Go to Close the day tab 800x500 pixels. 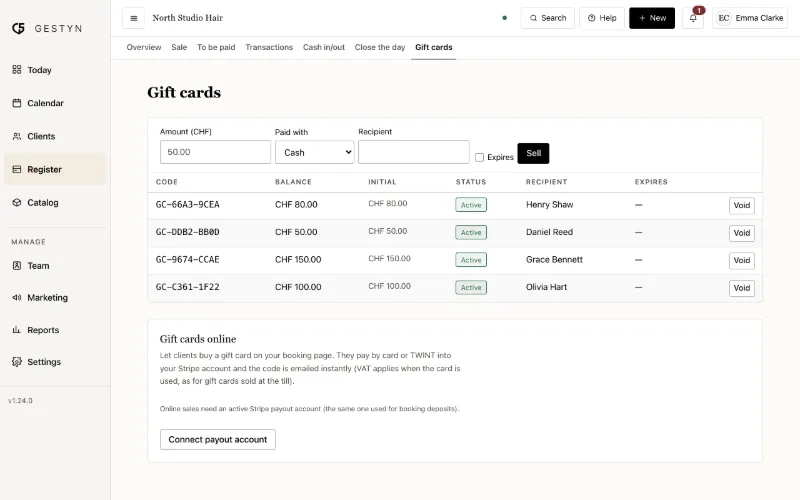click(x=380, y=47)
